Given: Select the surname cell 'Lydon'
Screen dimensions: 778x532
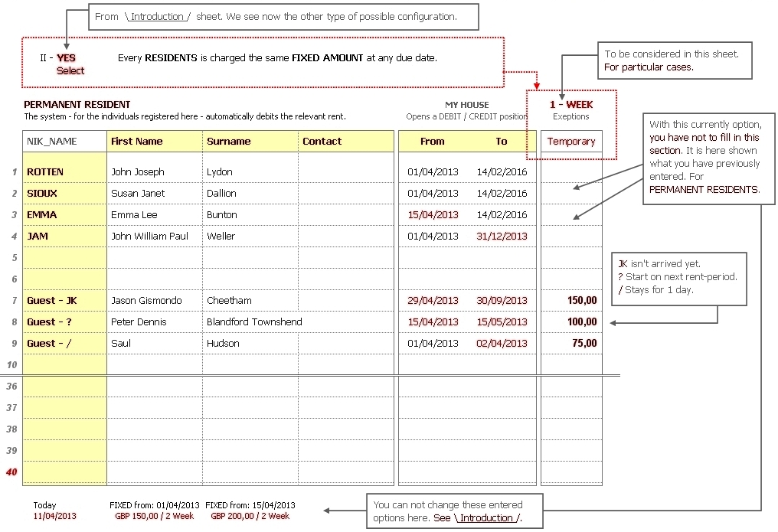Looking at the screenshot, I should click(x=250, y=172).
